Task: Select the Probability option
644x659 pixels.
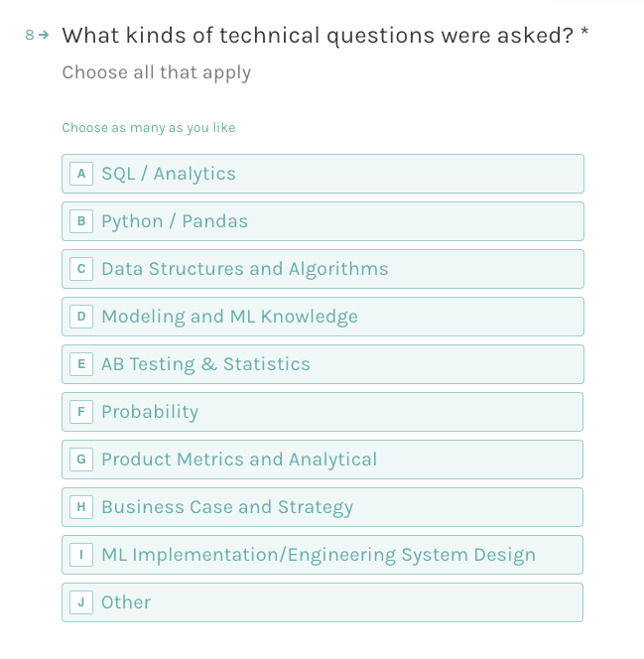Action: (x=322, y=412)
